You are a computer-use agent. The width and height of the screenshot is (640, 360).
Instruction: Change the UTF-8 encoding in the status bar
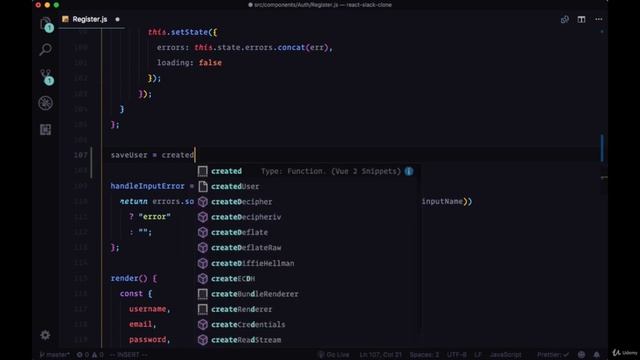[x=456, y=355]
